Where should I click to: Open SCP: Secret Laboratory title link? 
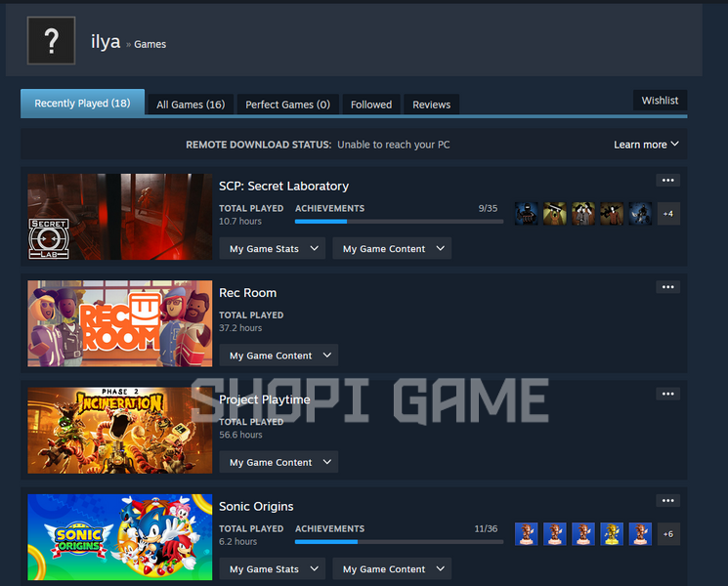tap(283, 186)
